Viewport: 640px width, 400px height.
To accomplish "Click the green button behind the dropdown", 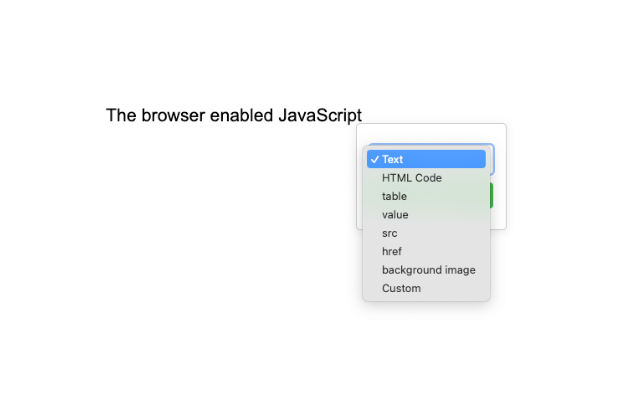I will [491, 195].
